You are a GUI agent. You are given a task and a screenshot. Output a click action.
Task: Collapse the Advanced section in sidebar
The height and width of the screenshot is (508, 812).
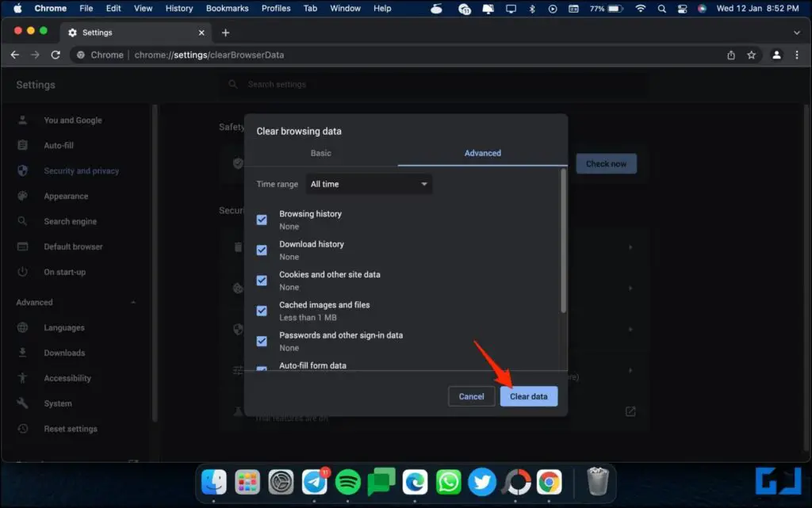pyautogui.click(x=133, y=302)
